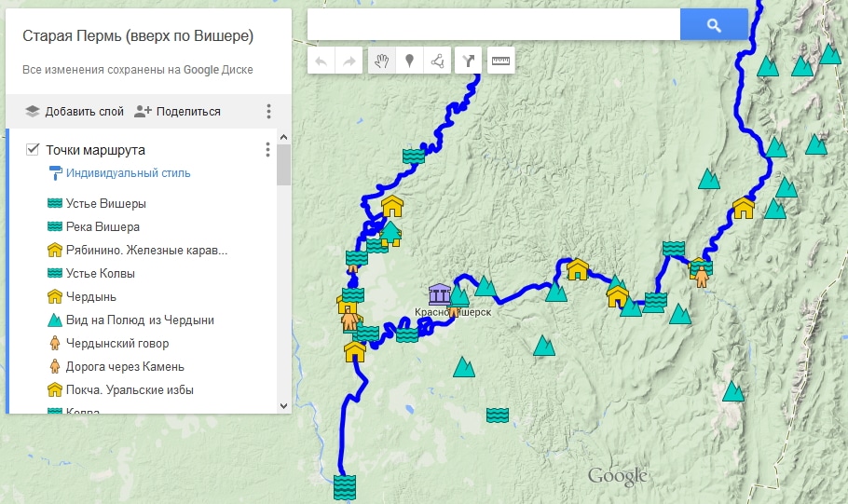848x504 pixels.
Task: Open the map options three-dot menu
Action: click(x=268, y=112)
